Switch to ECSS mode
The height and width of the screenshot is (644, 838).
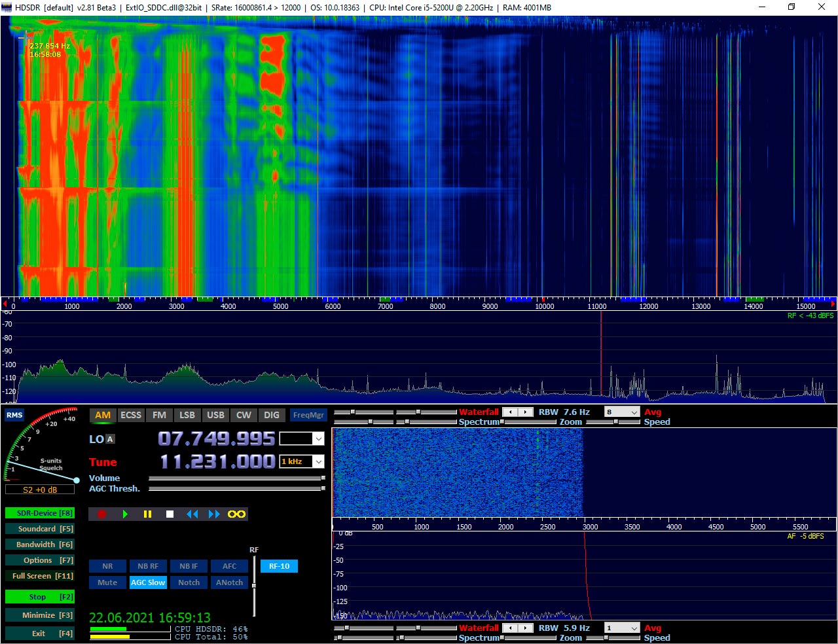pos(131,415)
